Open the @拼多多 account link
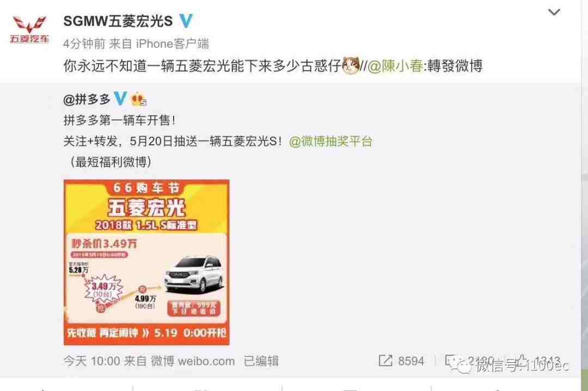The width and height of the screenshot is (588, 391). (87, 100)
